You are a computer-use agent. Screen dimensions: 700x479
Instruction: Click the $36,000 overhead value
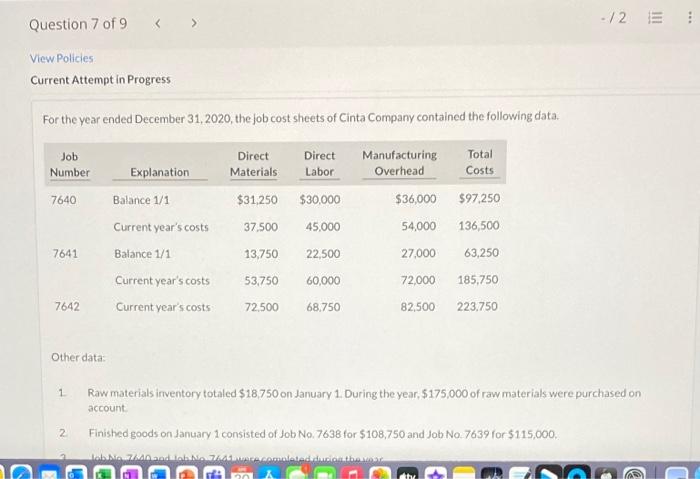[x=416, y=199]
